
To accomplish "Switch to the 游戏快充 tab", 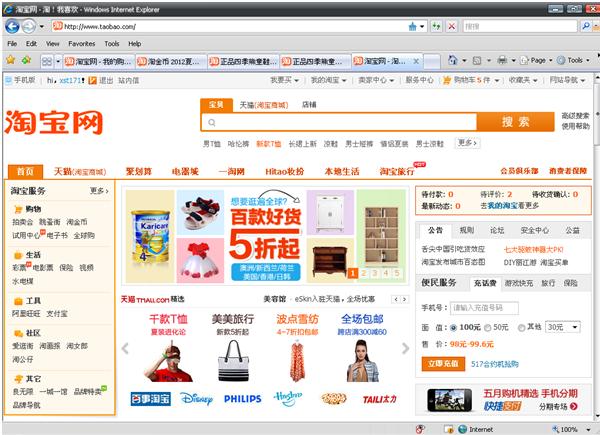I will point(518,283).
